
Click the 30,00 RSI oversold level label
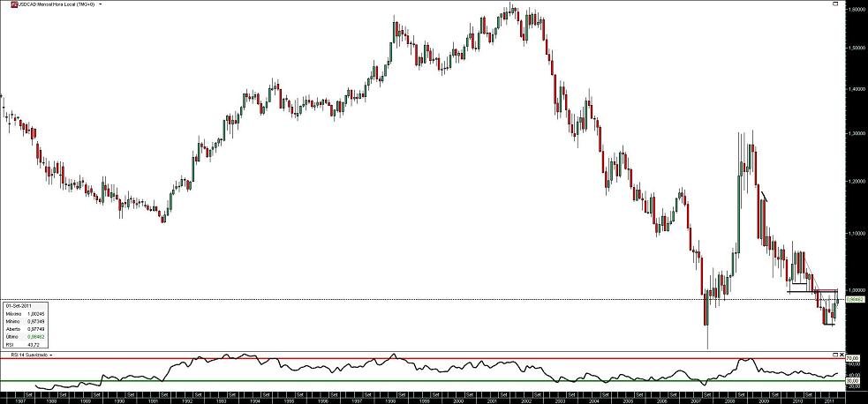pyautogui.click(x=852, y=381)
